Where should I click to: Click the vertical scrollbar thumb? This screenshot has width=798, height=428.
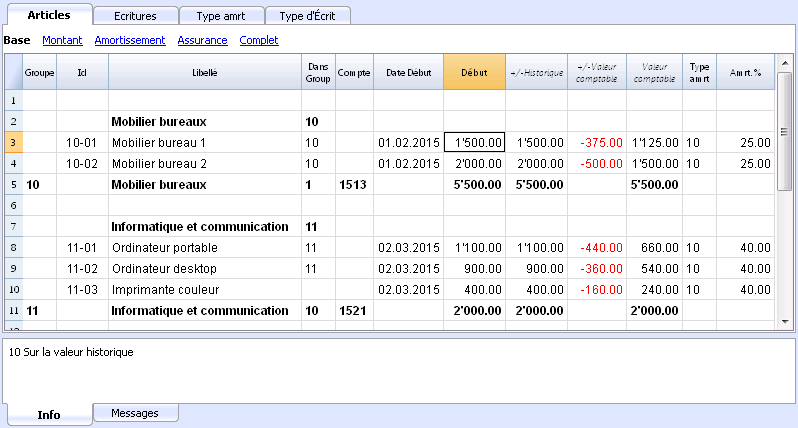pos(785,131)
